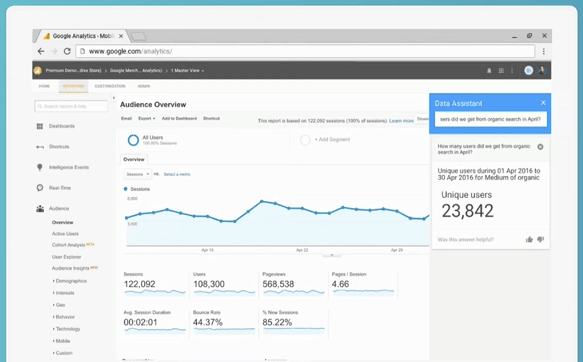This screenshot has width=583, height=362.
Task: Open Active Users report
Action: point(65,234)
